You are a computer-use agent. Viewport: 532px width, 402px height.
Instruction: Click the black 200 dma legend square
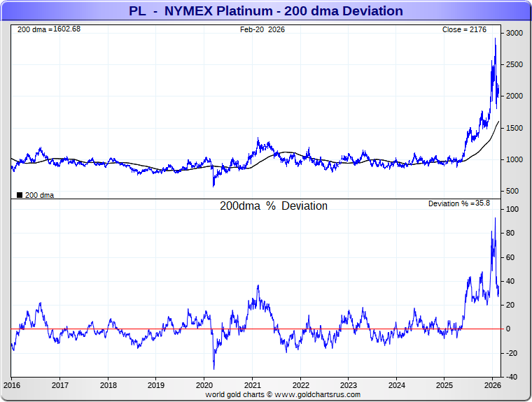(20, 195)
